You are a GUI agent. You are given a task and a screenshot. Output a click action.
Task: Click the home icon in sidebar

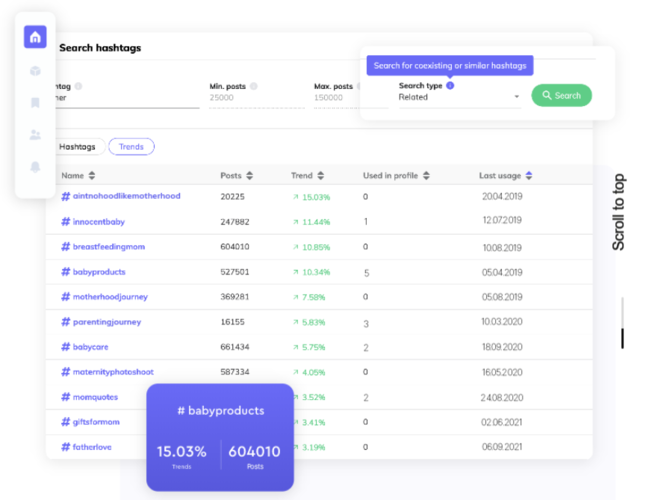[x=35, y=38]
